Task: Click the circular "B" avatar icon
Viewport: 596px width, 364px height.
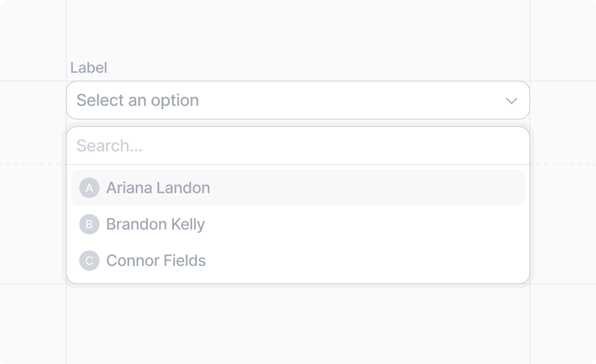Action: 89,224
